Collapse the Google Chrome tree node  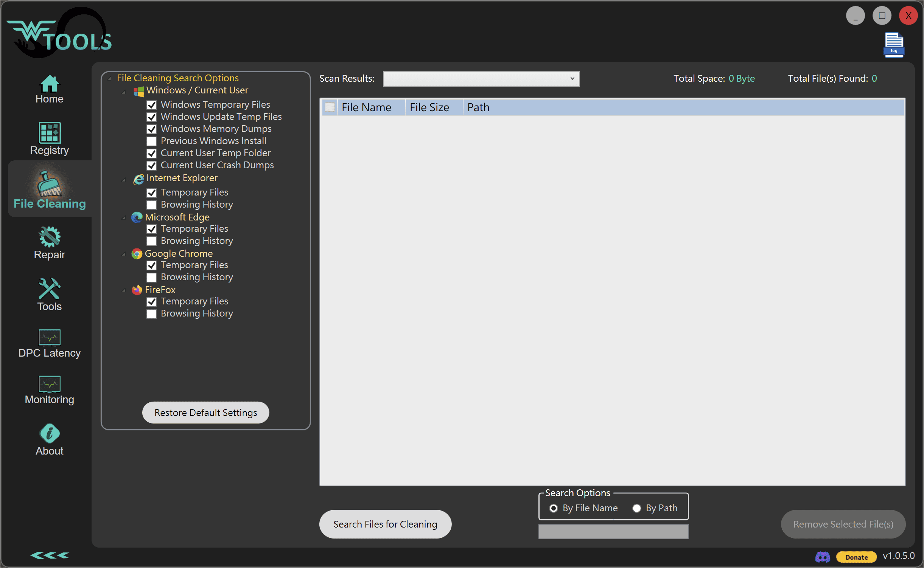tap(124, 254)
